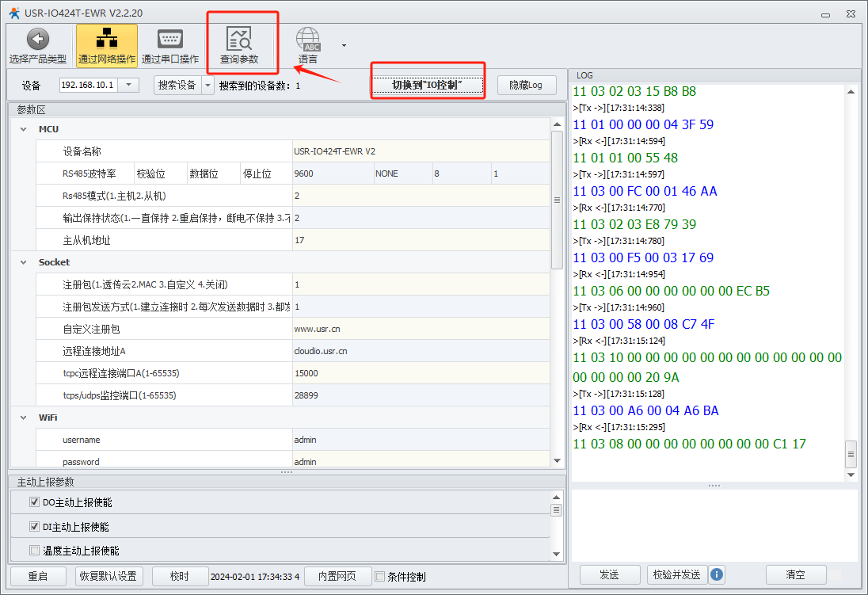Screen dimensions: 868x595
Task: Collapse the Socket parameter section
Action: pos(23,262)
